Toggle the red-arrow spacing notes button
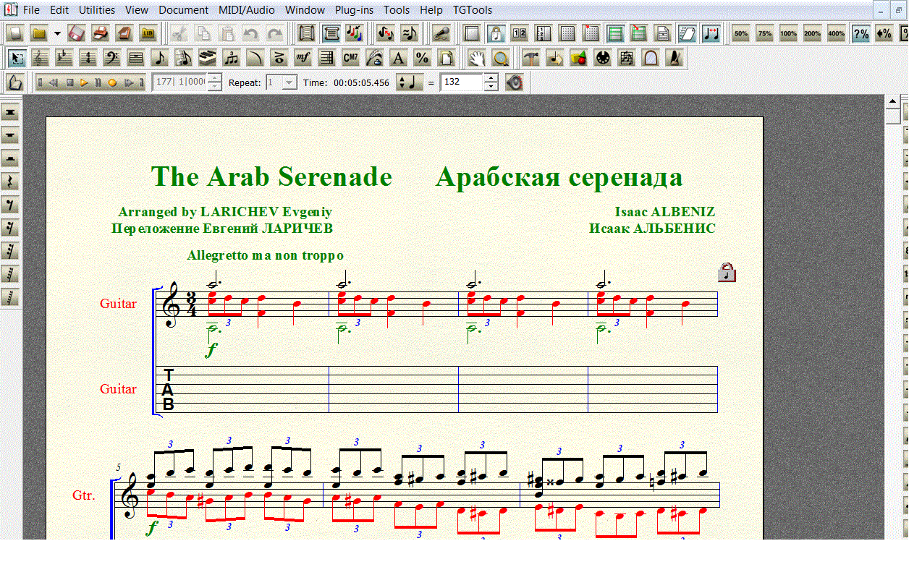922x588 pixels. (x=712, y=33)
